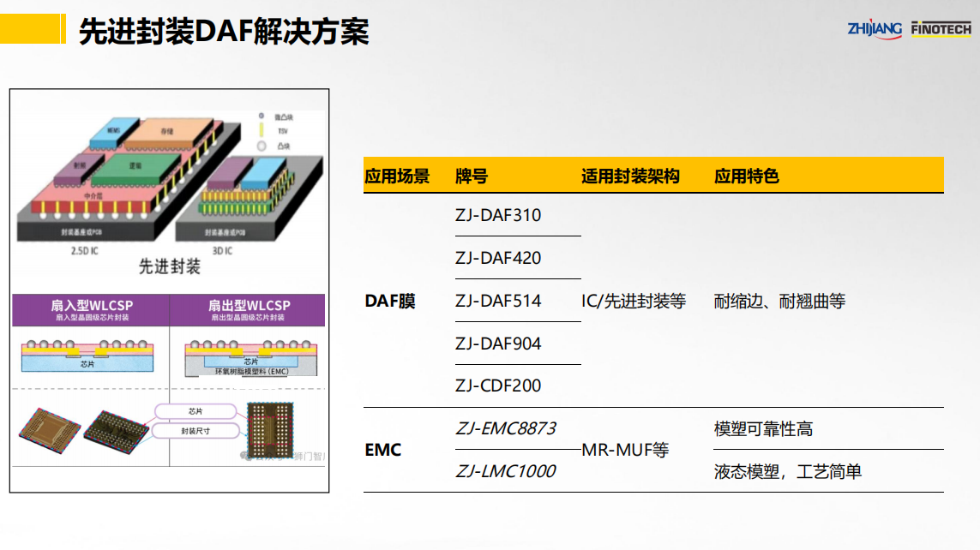Click the 封装尺寸 callout label bubble
The width and height of the screenshot is (980, 550).
point(195,431)
